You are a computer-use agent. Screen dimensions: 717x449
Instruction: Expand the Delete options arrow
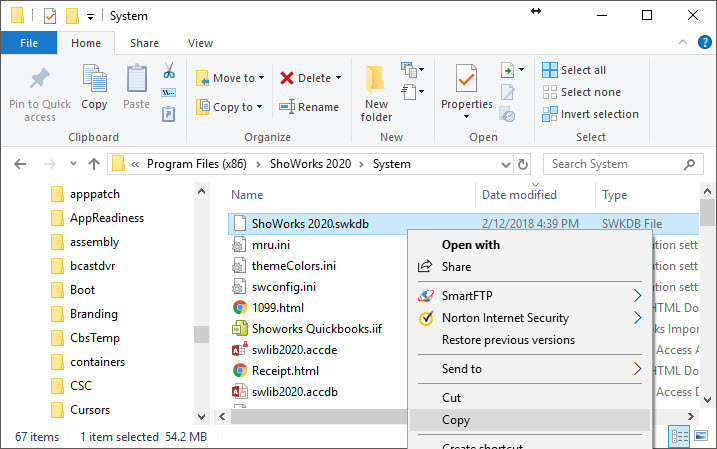tap(338, 78)
